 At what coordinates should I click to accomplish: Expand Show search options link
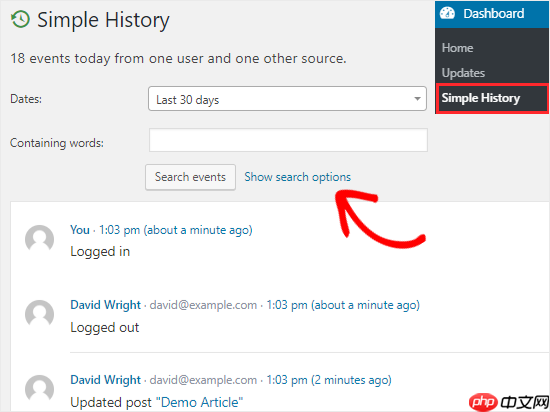(297, 177)
